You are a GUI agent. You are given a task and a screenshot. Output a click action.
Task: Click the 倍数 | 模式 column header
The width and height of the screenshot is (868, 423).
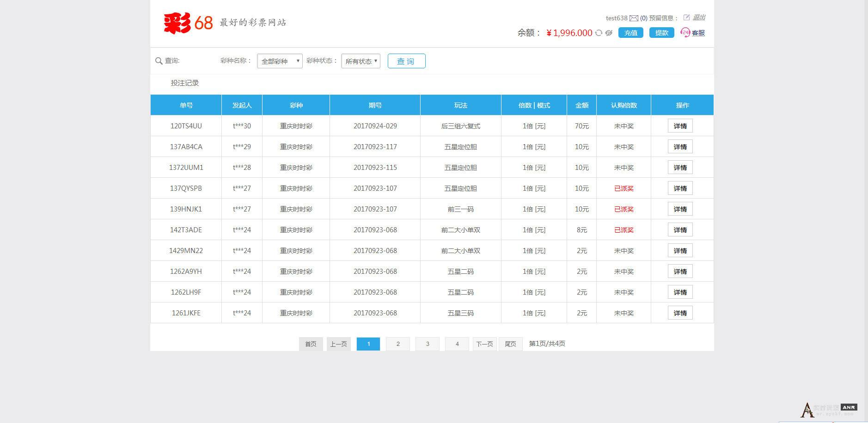pyautogui.click(x=534, y=105)
